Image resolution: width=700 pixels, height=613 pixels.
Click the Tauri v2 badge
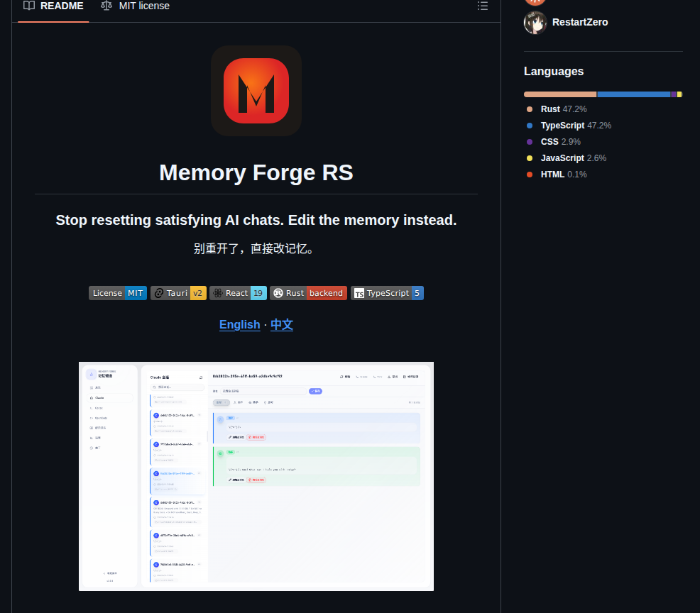point(179,293)
